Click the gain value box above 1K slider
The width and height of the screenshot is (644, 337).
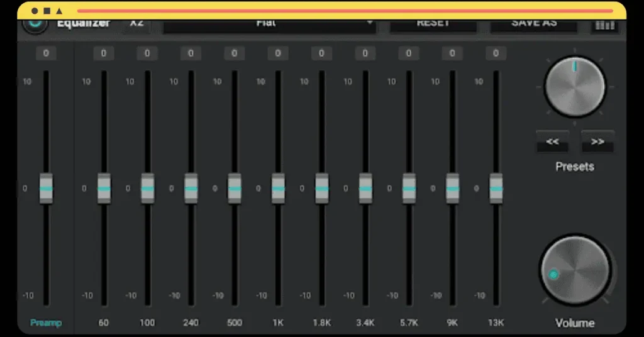(x=278, y=53)
